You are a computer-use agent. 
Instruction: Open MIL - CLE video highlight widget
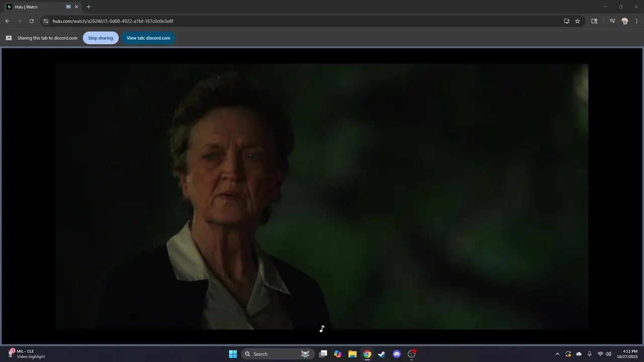tap(27, 354)
